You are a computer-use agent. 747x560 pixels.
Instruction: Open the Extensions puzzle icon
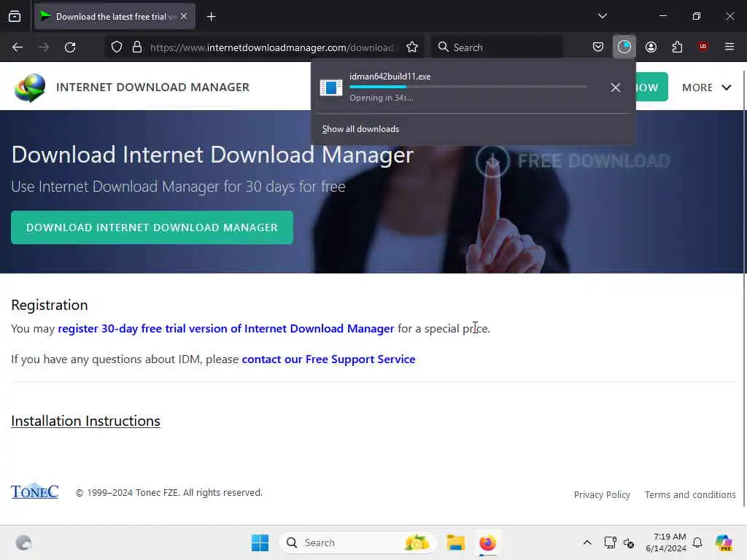677,47
